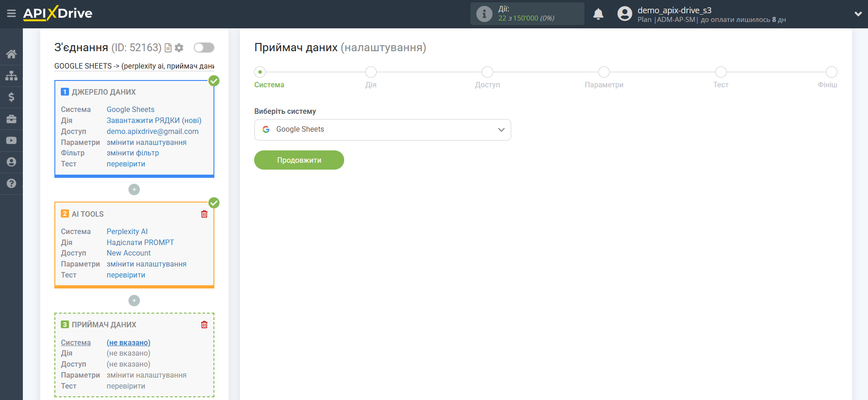Edit the connection name field
This screenshot has height=400, width=868.
coord(134,66)
